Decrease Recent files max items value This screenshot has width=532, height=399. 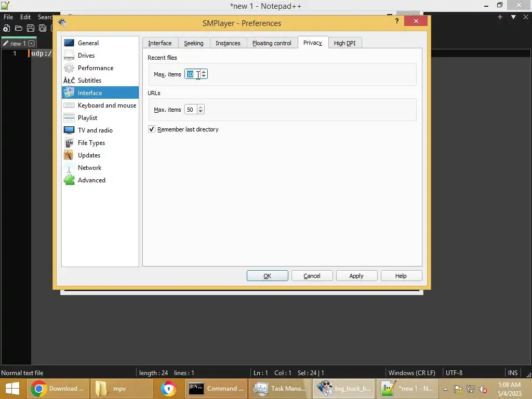coord(204,76)
